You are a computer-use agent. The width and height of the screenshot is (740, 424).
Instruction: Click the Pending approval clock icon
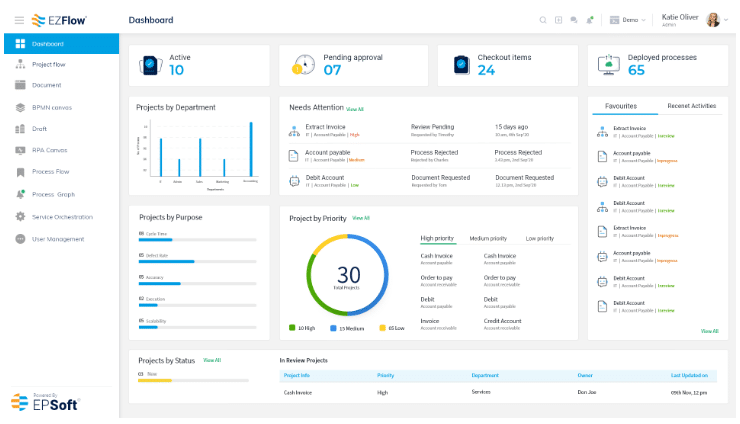[303, 65]
